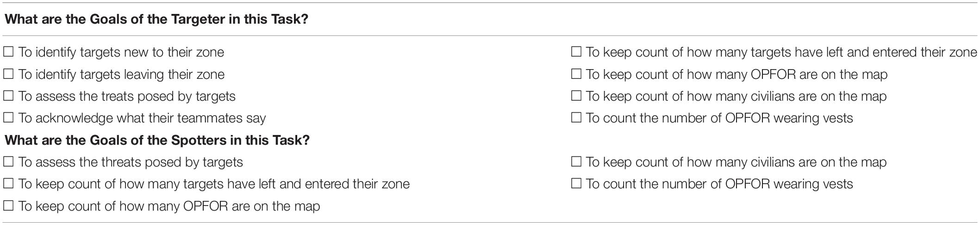The width and height of the screenshot is (980, 225).
Task: Check 'To identify targets new to their zone'
Action: 8,52
